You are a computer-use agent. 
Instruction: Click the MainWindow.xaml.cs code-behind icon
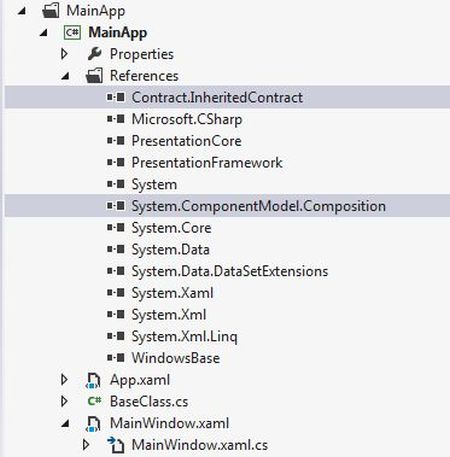[116, 445]
